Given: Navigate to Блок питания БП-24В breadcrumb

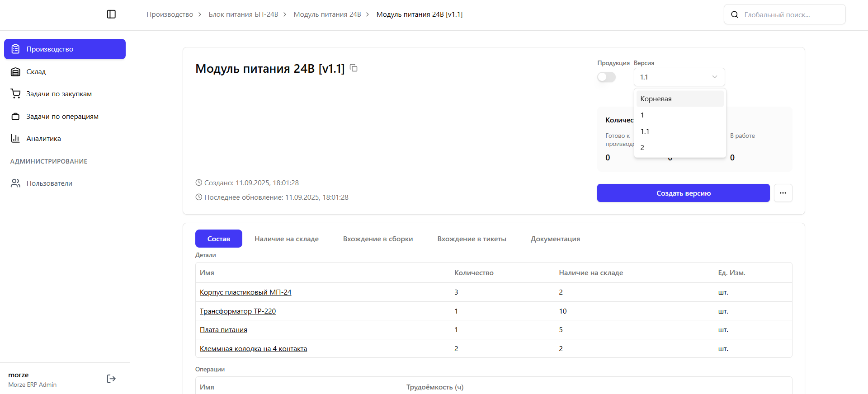Looking at the screenshot, I should click(x=243, y=14).
